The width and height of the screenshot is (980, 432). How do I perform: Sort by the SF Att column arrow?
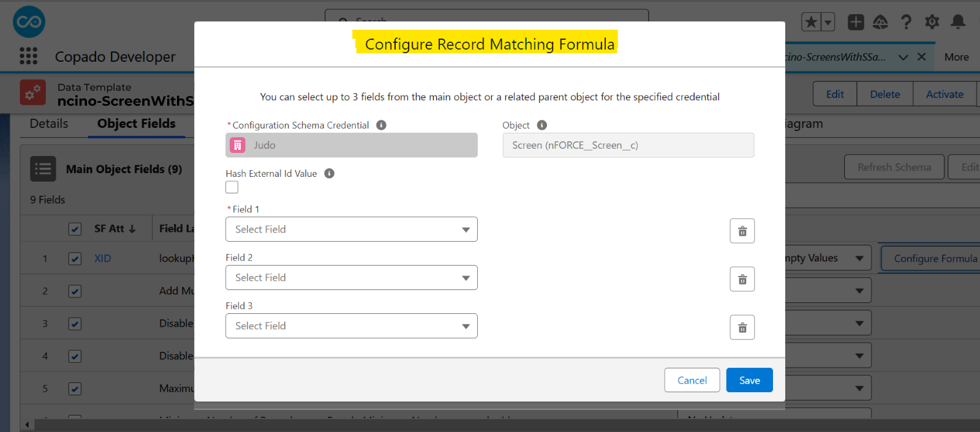(x=132, y=229)
